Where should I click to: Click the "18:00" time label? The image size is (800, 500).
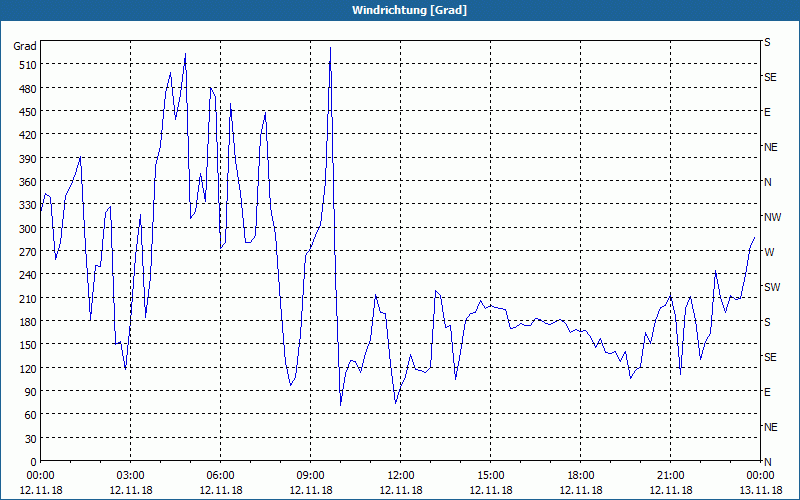tap(581, 476)
